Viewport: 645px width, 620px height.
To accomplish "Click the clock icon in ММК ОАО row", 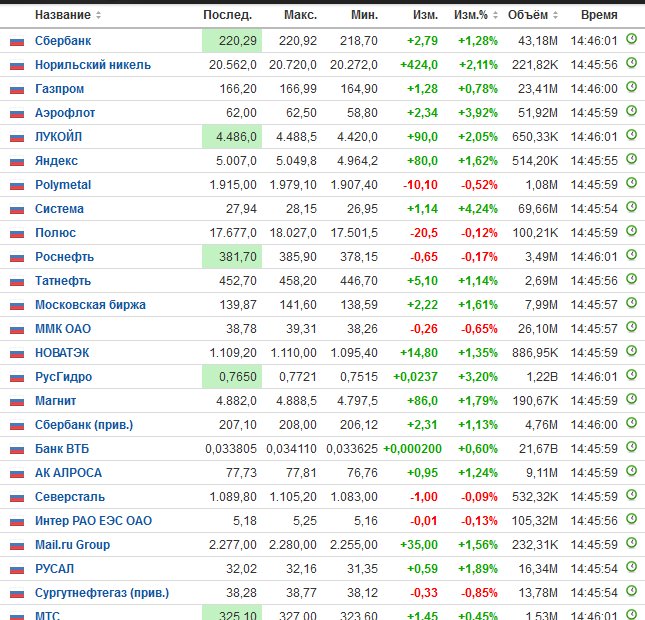I will coord(631,327).
